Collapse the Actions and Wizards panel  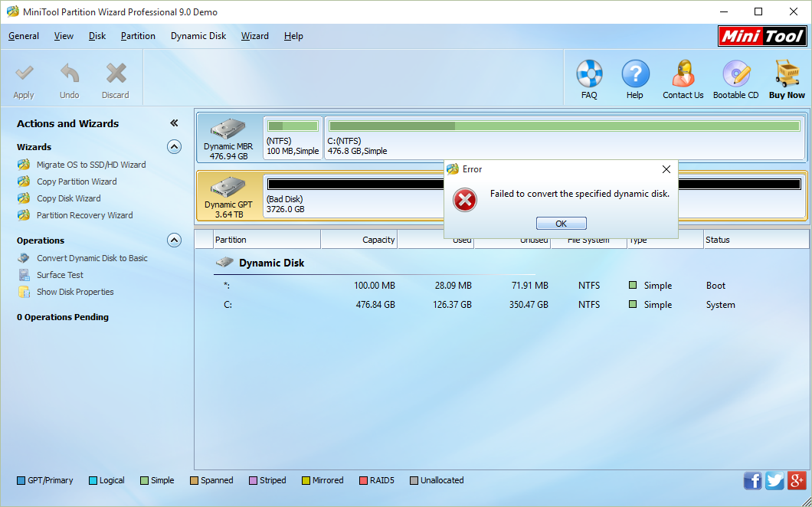[174, 123]
